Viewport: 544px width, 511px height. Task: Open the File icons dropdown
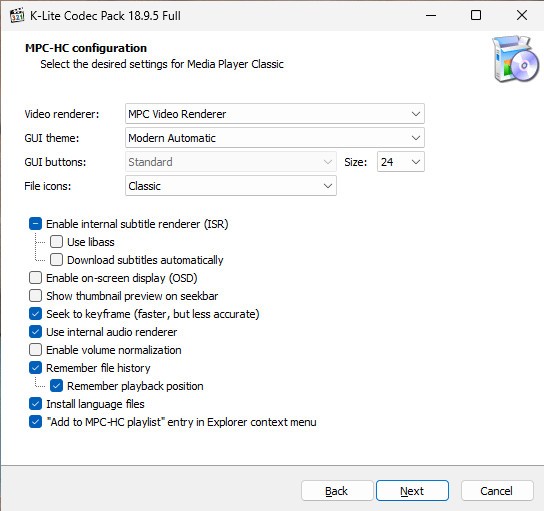(231, 186)
